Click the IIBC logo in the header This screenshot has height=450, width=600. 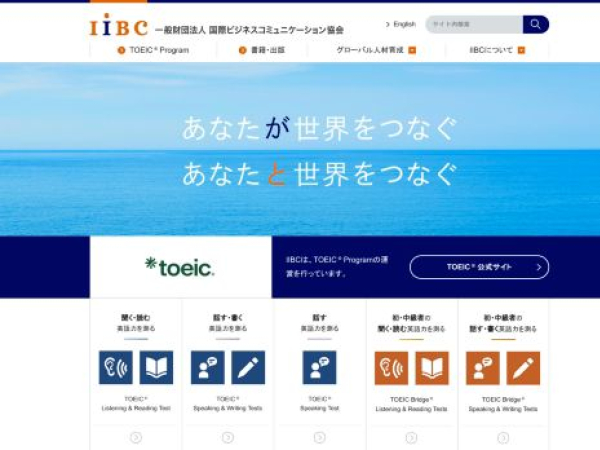(x=118, y=25)
